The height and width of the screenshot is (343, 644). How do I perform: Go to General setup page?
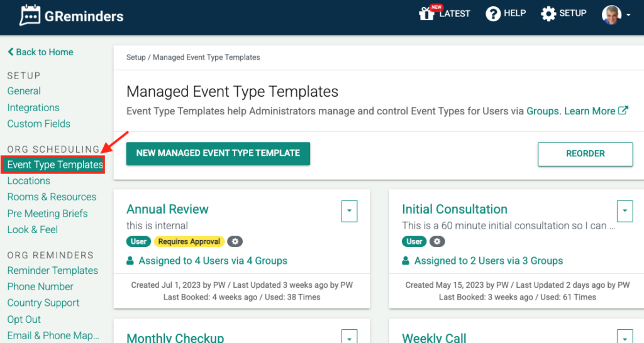[x=24, y=91]
